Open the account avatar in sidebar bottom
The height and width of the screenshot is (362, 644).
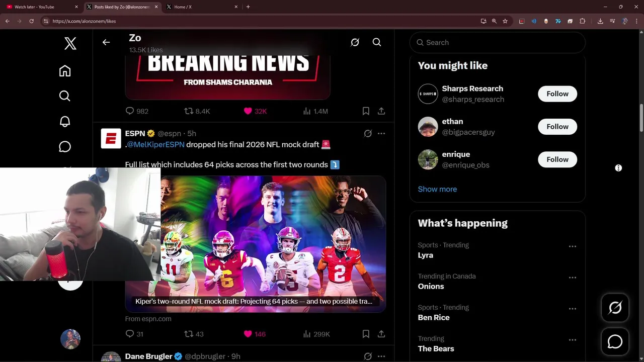pos(70,339)
